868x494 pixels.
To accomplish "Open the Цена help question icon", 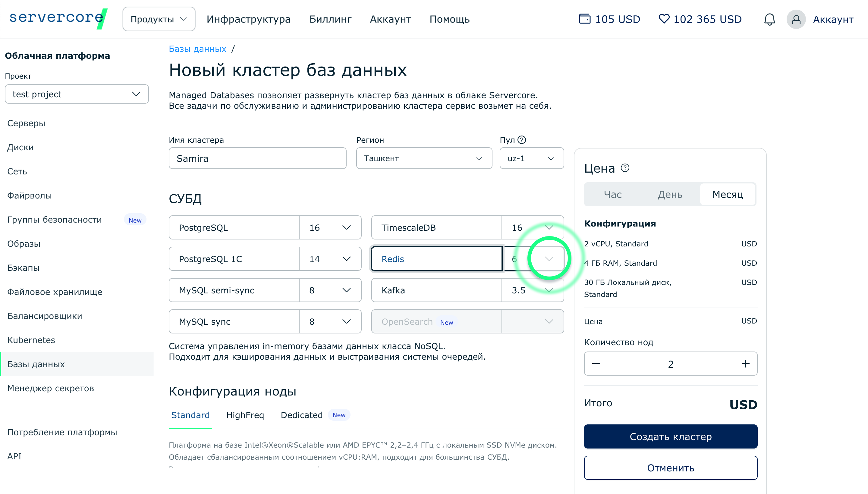I will tap(625, 168).
